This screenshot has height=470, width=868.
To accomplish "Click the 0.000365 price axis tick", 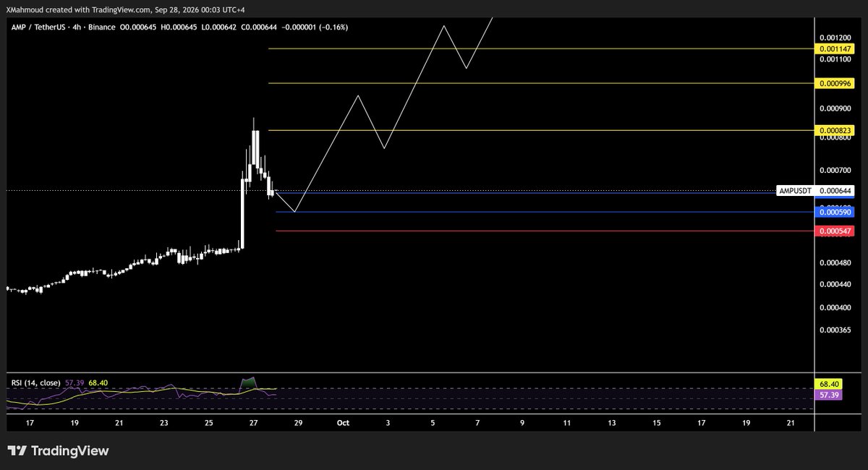I will coord(835,330).
